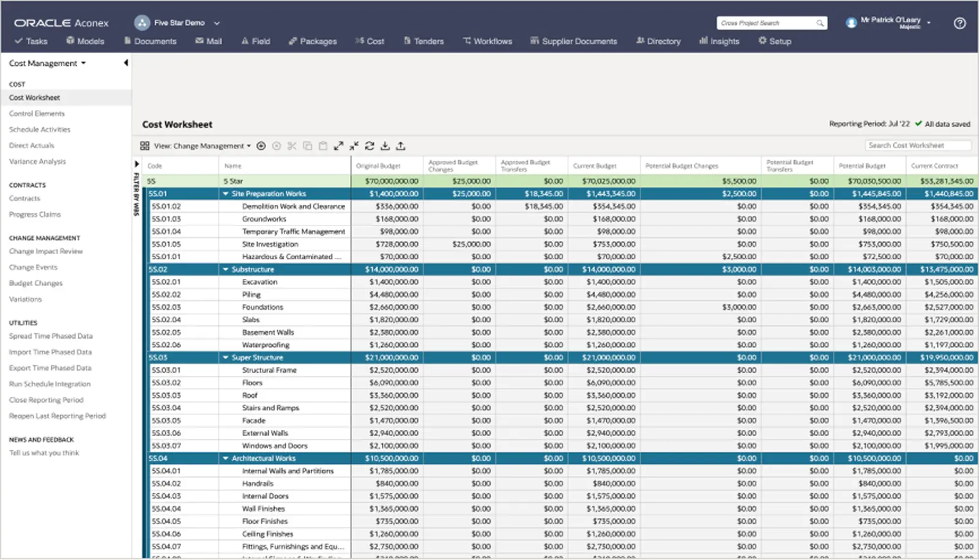Select the Cut (scissors) tool in the toolbar
The height and width of the screenshot is (560, 979).
click(x=292, y=146)
